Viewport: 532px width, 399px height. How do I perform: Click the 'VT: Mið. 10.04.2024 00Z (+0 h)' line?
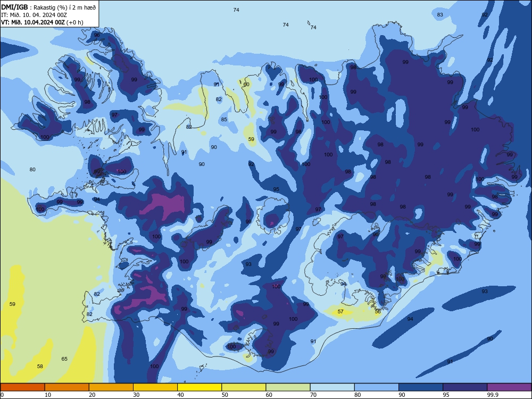pos(42,22)
